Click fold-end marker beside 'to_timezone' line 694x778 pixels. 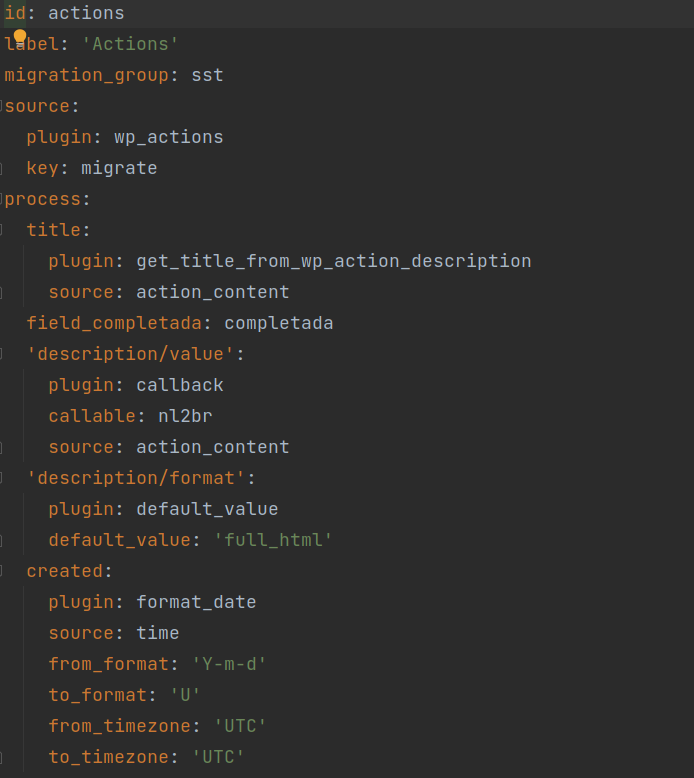pyautogui.click(x=2, y=757)
